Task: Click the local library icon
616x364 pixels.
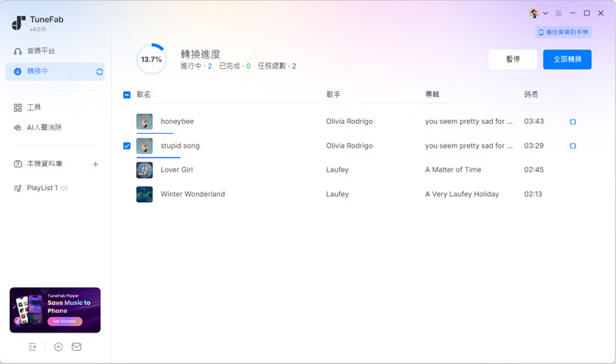Action: pos(18,164)
